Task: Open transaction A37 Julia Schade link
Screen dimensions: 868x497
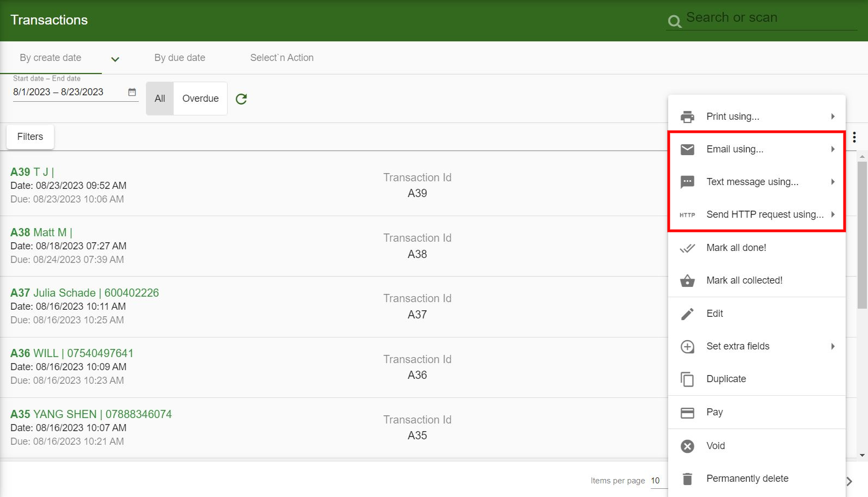Action: click(84, 293)
